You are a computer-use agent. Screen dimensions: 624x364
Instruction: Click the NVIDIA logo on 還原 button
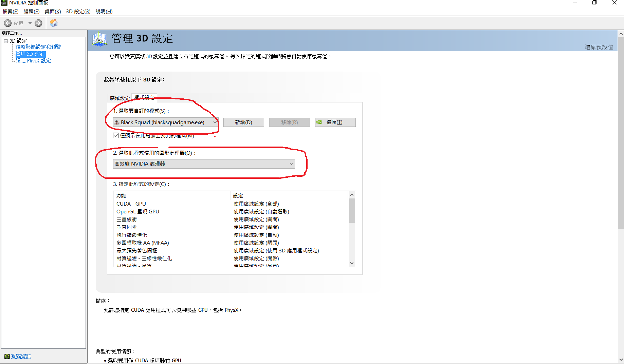click(319, 122)
